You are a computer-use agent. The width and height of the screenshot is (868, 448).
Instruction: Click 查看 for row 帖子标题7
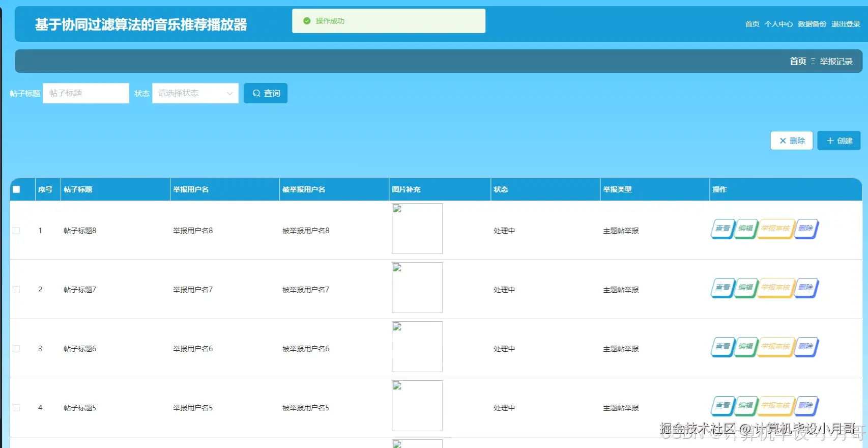(722, 288)
